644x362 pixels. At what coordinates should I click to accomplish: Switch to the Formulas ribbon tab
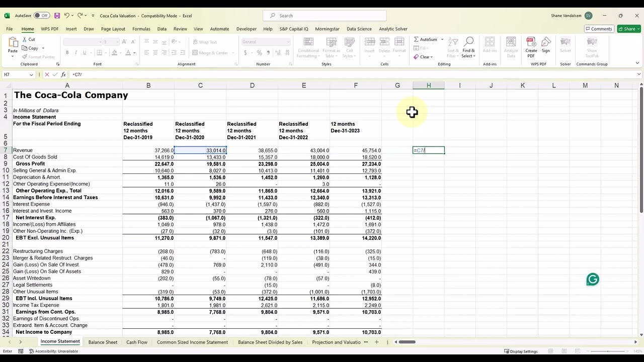click(141, 29)
